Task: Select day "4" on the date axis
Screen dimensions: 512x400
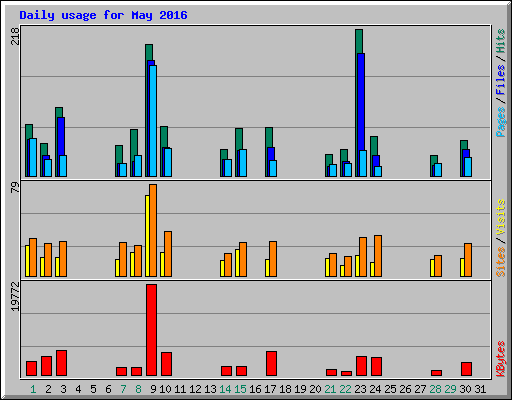Action: click(78, 389)
